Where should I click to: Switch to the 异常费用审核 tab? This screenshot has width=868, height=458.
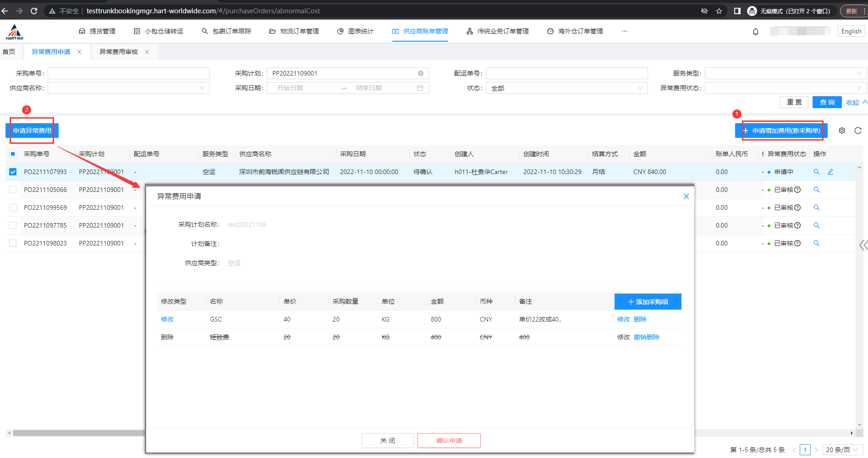119,52
